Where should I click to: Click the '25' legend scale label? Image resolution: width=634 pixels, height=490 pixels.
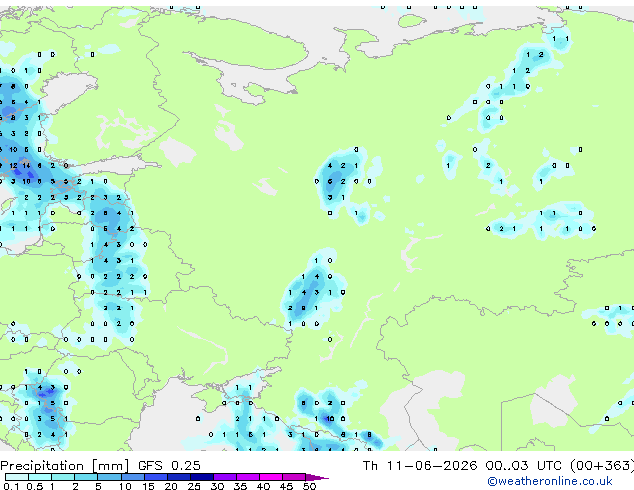(x=194, y=486)
